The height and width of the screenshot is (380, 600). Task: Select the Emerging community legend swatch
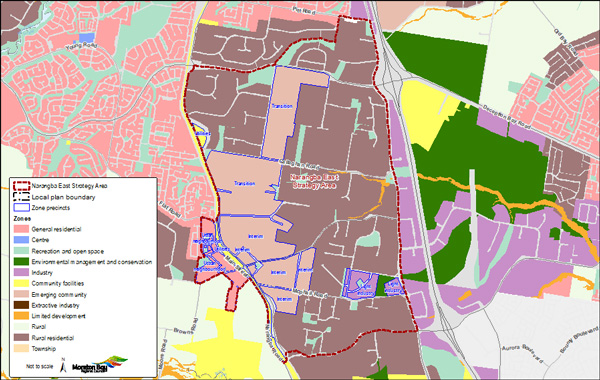21,294
